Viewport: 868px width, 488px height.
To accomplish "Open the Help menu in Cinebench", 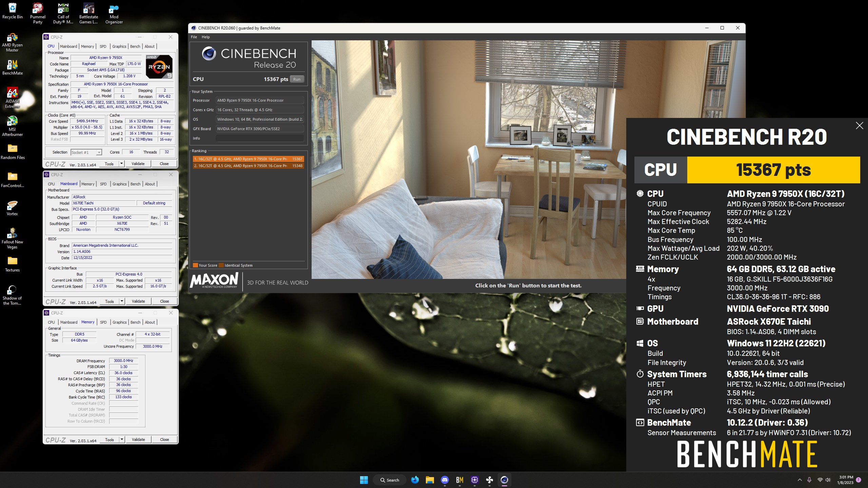I will (206, 37).
